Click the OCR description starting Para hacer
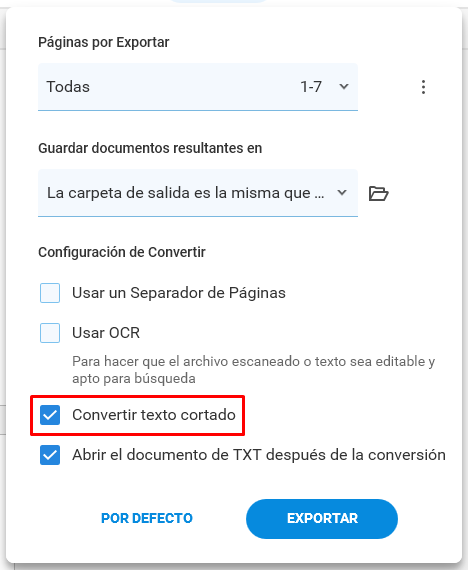This screenshot has height=570, width=468. tap(253, 370)
